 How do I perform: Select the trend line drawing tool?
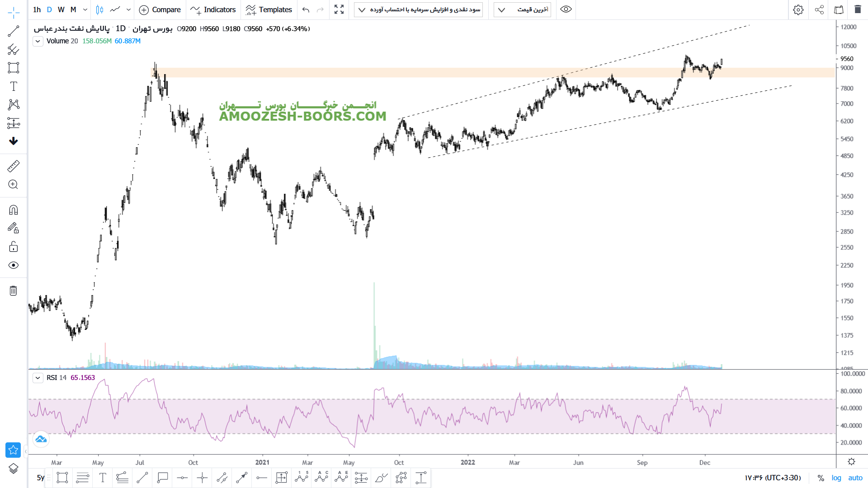tap(14, 31)
